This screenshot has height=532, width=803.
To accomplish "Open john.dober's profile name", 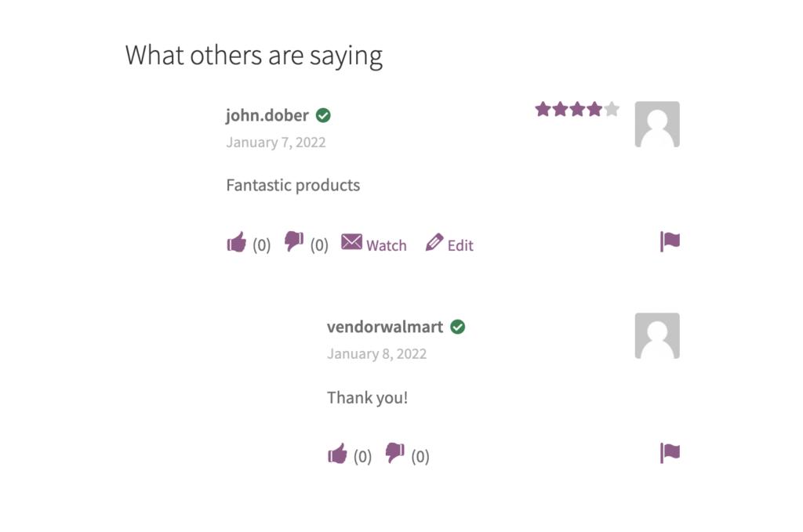I will [267, 116].
